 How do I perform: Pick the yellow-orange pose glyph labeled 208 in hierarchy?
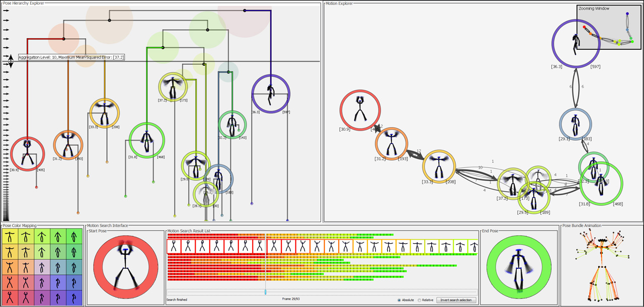[105, 113]
